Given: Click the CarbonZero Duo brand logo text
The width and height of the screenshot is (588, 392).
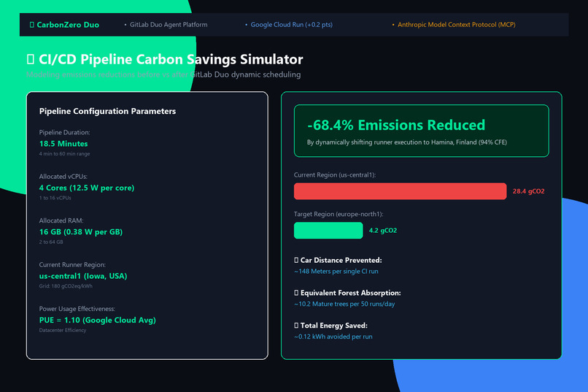Looking at the screenshot, I should point(68,25).
